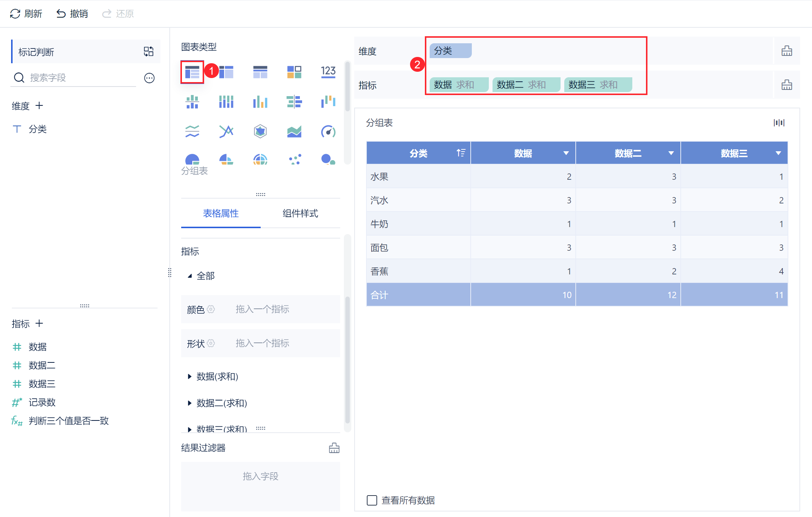Choose the dashboard gauge chart type
This screenshot has width=812, height=517.
point(328,131)
